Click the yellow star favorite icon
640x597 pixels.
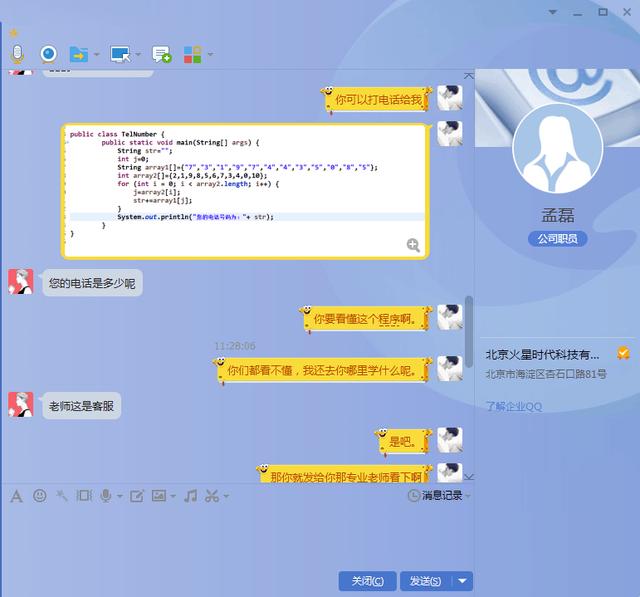click(x=14, y=33)
